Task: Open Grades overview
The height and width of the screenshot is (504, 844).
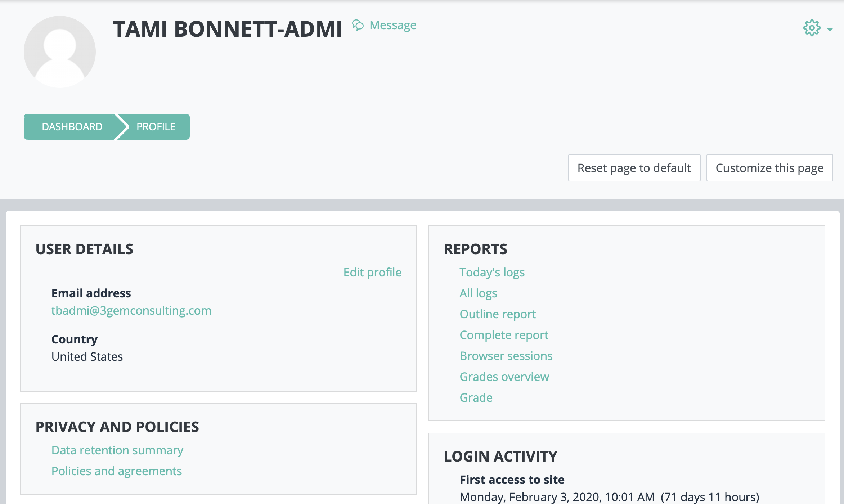Action: 504,377
